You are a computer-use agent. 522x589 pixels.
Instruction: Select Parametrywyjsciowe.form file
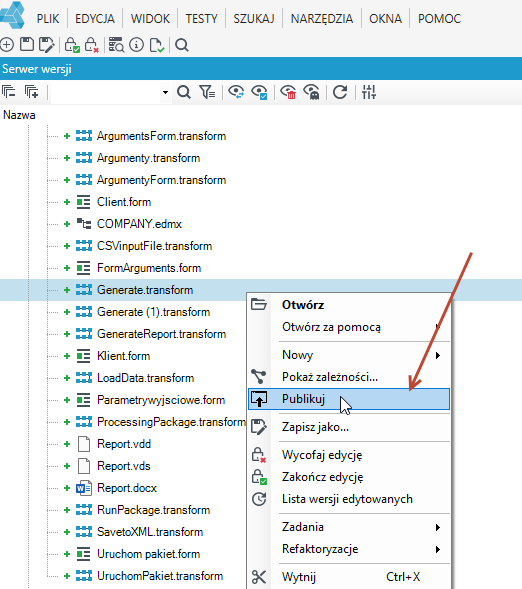tap(161, 400)
